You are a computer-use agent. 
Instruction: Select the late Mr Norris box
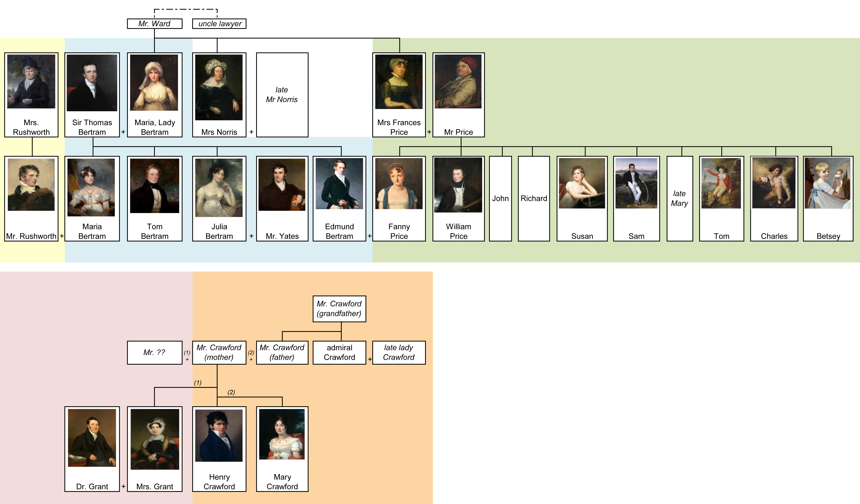[282, 95]
